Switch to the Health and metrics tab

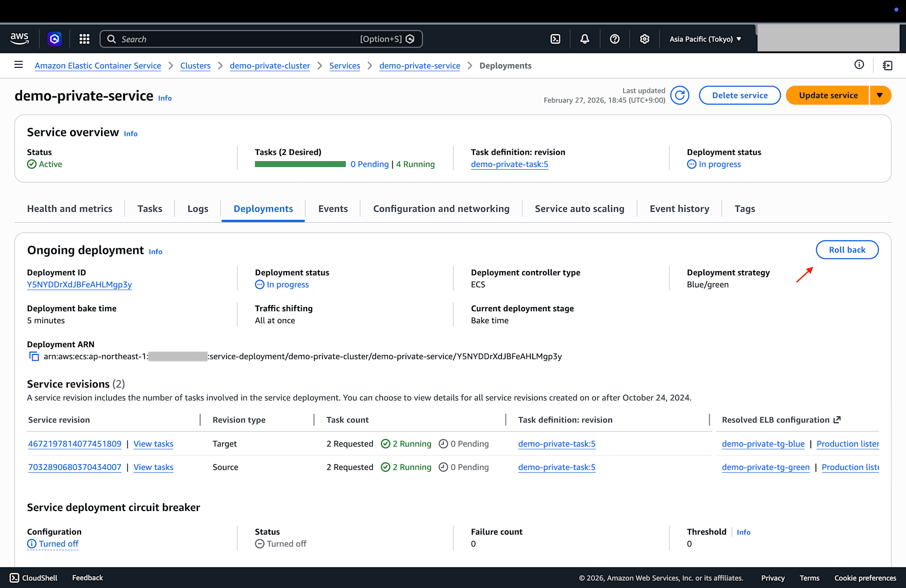70,209
